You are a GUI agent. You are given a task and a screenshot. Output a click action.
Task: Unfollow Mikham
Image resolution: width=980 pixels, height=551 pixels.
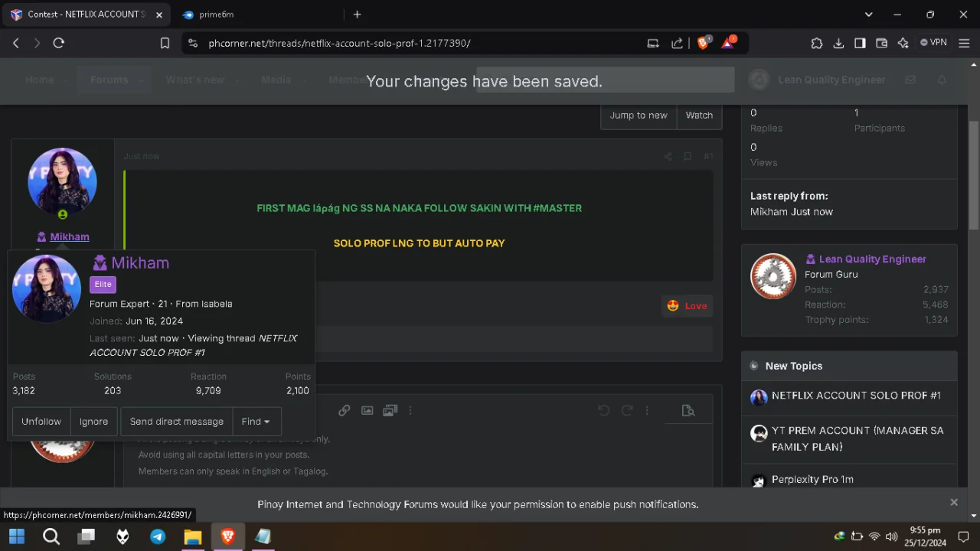pyautogui.click(x=41, y=422)
